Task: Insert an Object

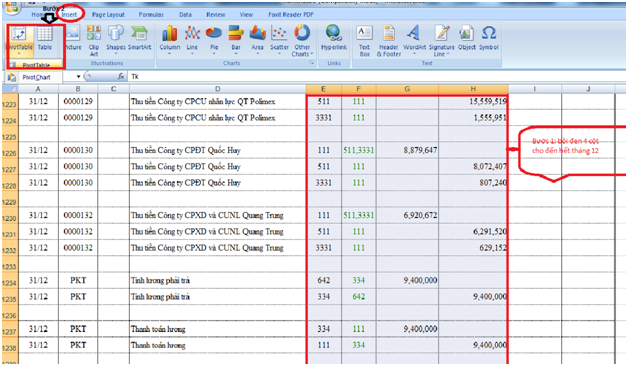Action: pyautogui.click(x=467, y=38)
